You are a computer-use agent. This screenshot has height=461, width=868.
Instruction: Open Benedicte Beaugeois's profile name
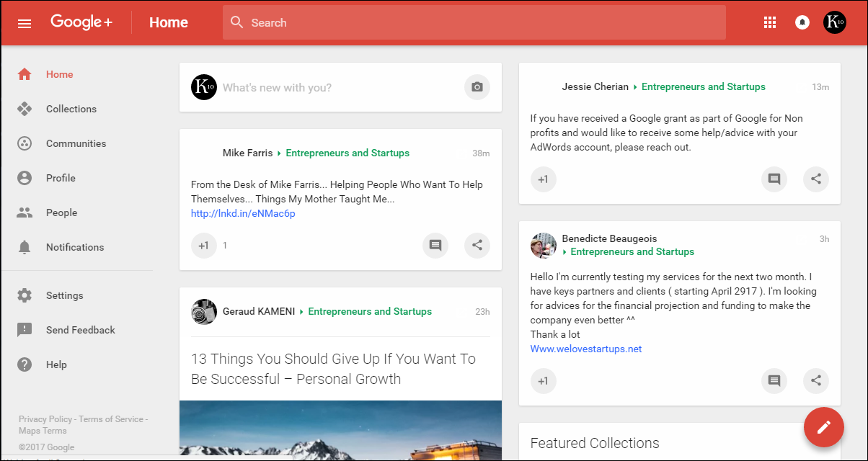pos(610,238)
